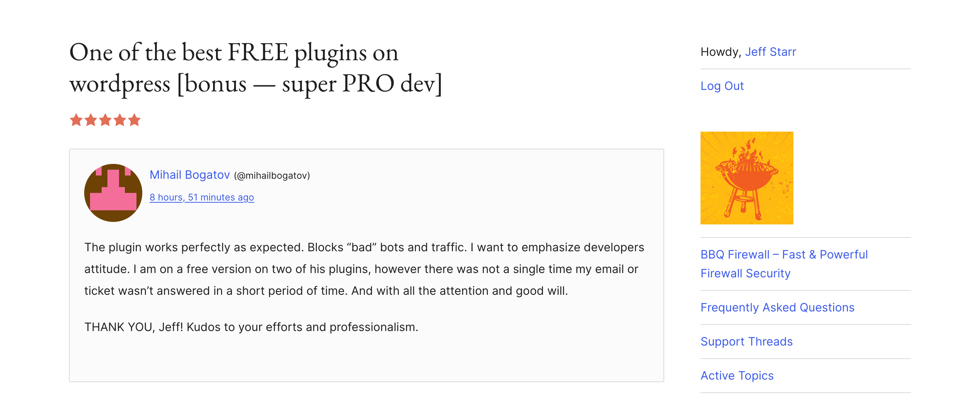Open Mihail Bogatov's profile link
This screenshot has width=980, height=409.
click(x=189, y=175)
